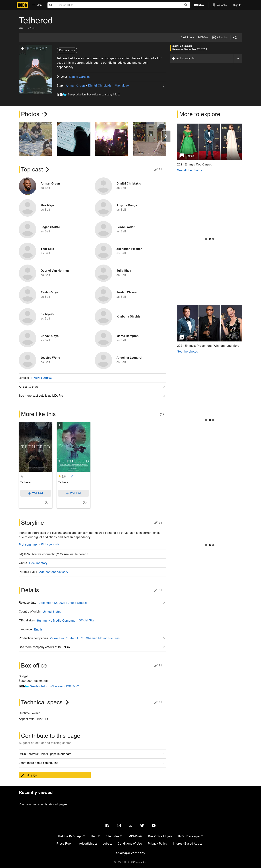This screenshot has width=261, height=868.
Task: Click Watchlist button under 2.8-rated Tethered card
Action: coord(73,493)
